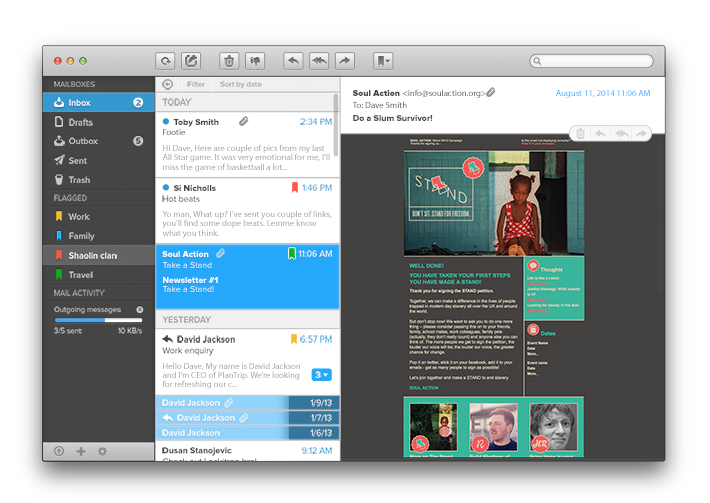The image size is (710, 503).
Task: Click yellow flag on David Jackson message
Action: coord(293,339)
